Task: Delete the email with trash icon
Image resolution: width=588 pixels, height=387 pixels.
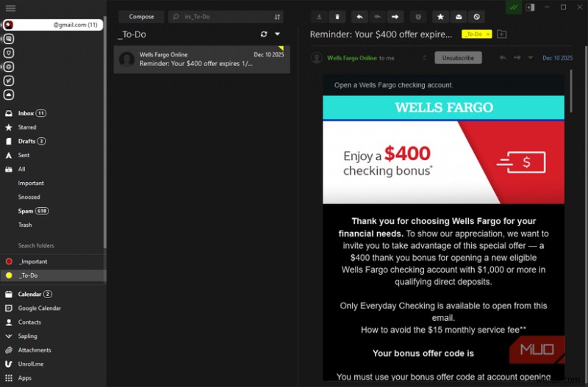Action: [337, 16]
